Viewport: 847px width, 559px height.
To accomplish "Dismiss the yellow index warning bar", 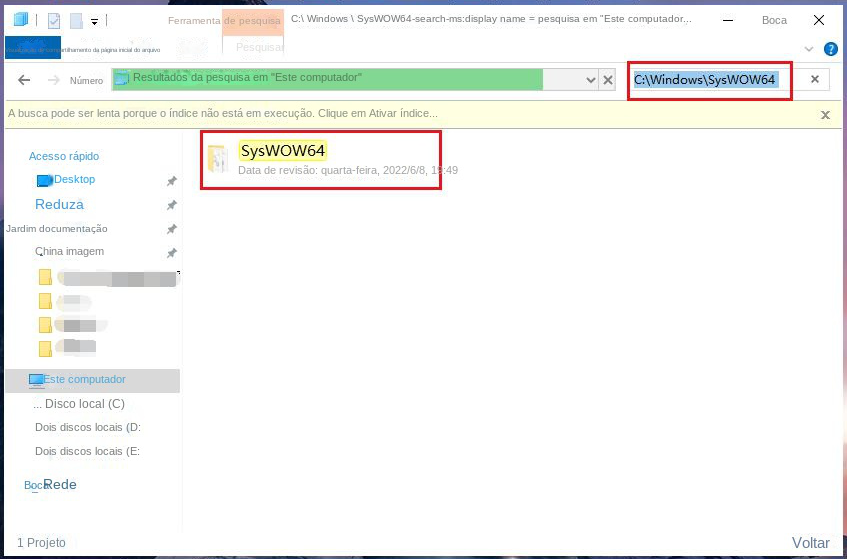I will [x=825, y=115].
